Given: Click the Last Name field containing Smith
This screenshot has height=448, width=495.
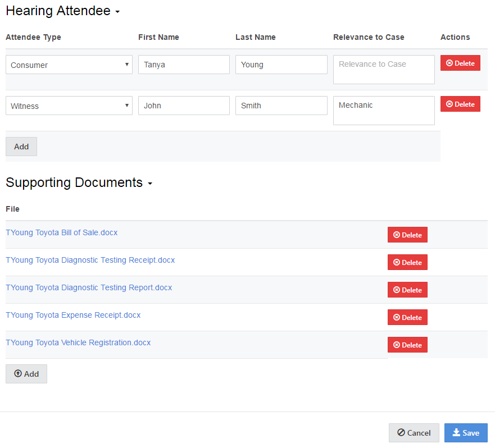Looking at the screenshot, I should (281, 106).
